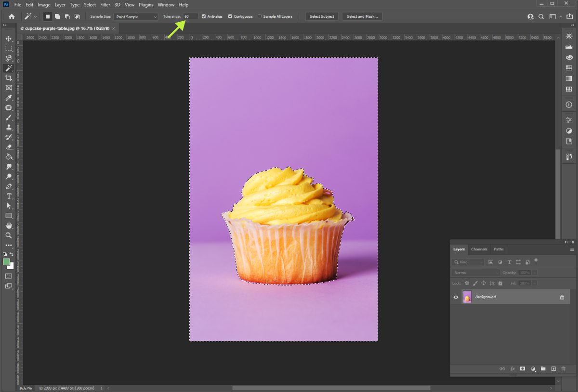The height and width of the screenshot is (392, 578).
Task: Select the Clone Stamp tool
Action: pos(9,127)
